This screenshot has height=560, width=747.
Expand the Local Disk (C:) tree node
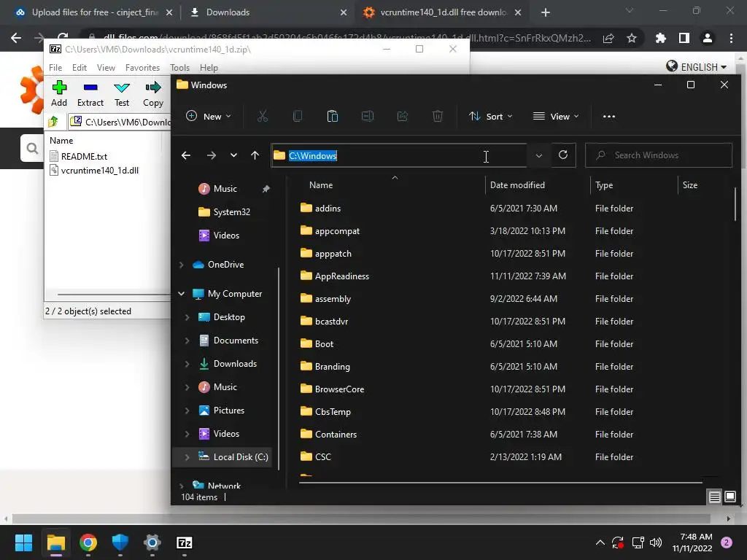pyautogui.click(x=187, y=457)
